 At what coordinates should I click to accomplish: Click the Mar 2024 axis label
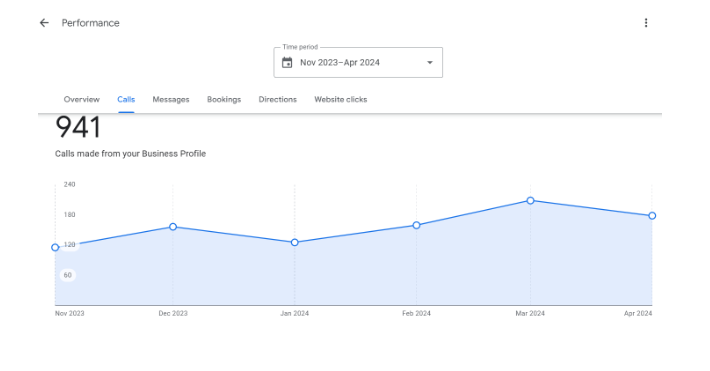point(530,313)
